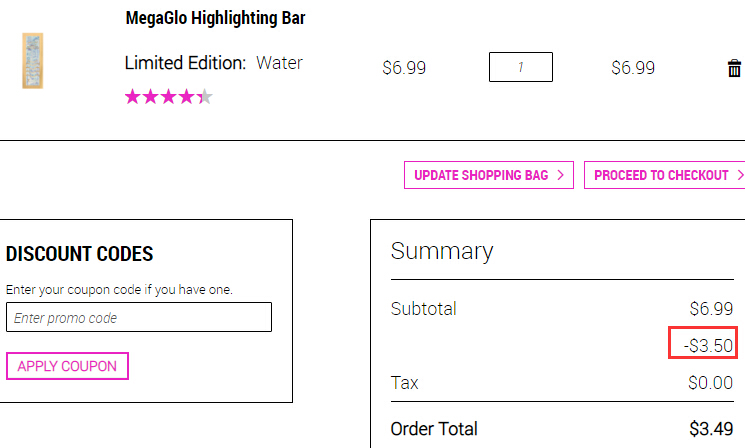Click the Update Shopping Bag arrow chevron
Screen dimensions: 745x448
pyautogui.click(x=561, y=175)
